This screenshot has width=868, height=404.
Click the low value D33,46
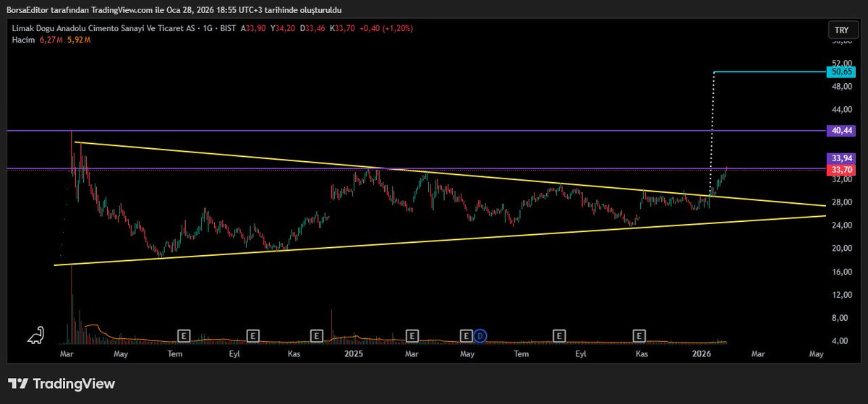pyautogui.click(x=312, y=28)
